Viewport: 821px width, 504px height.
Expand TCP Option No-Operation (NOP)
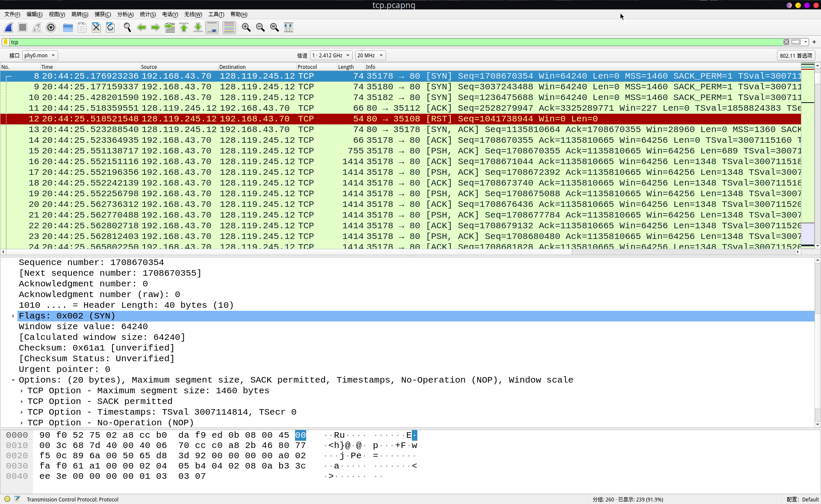[x=22, y=423]
